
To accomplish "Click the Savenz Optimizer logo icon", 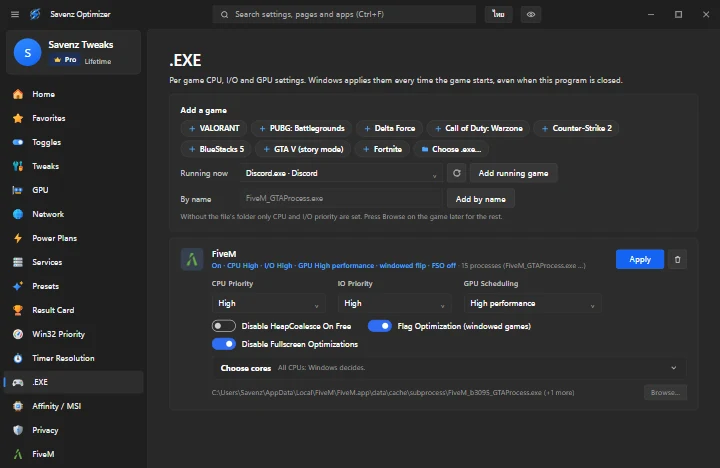I will tap(35, 14).
